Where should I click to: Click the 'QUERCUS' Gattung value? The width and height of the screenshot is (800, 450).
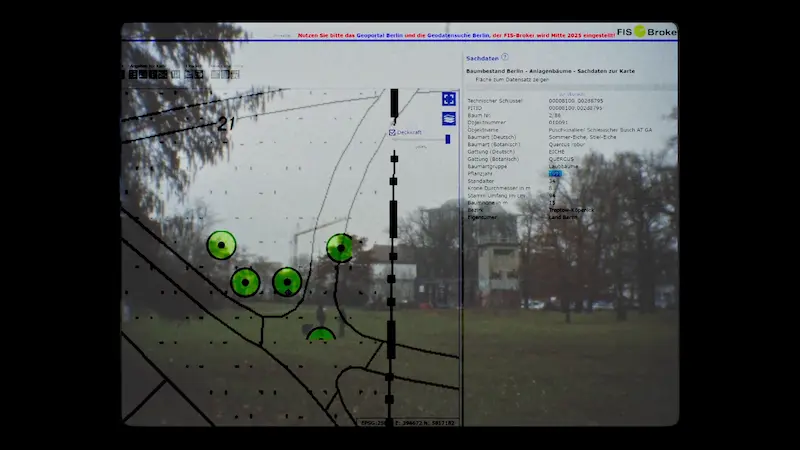coord(561,159)
